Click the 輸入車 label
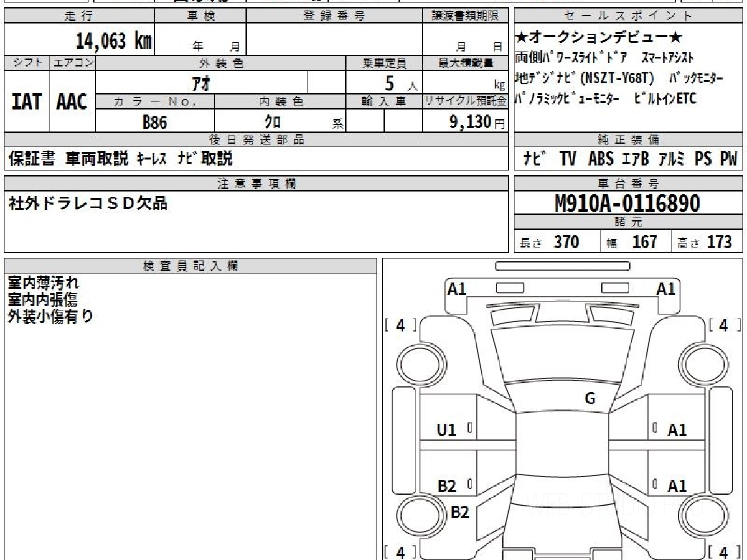The height and width of the screenshot is (560, 747). (384, 101)
